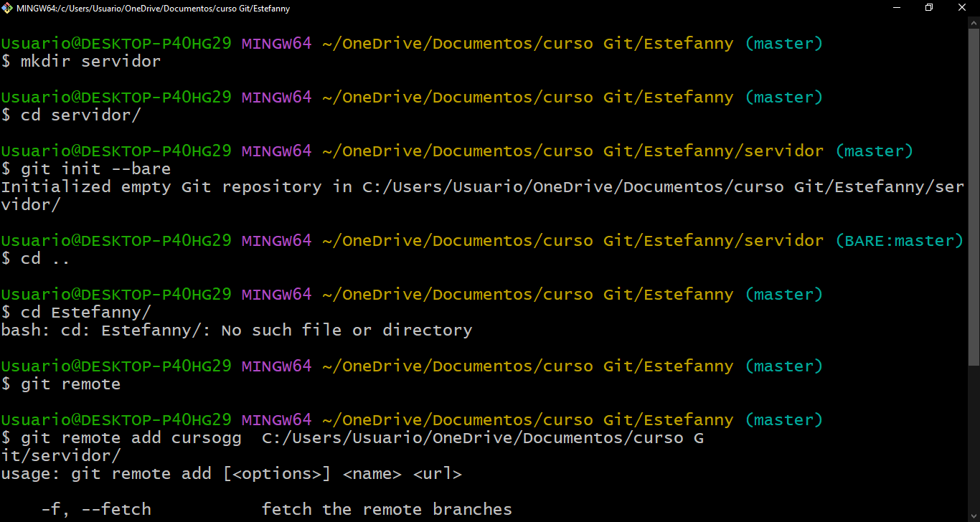Click the '<name>' placeholder in the usage line

coord(372,474)
